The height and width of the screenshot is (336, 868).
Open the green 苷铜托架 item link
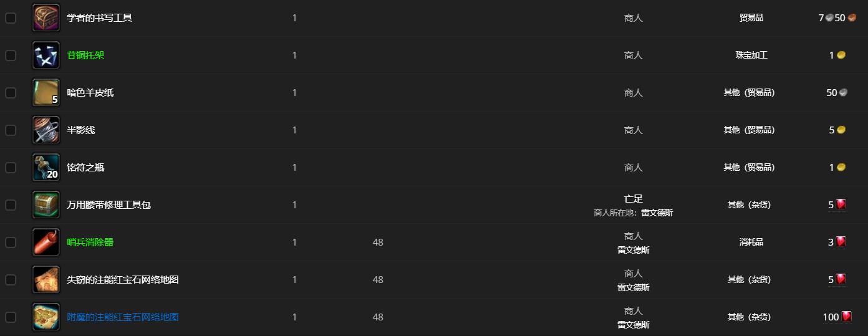(85, 55)
